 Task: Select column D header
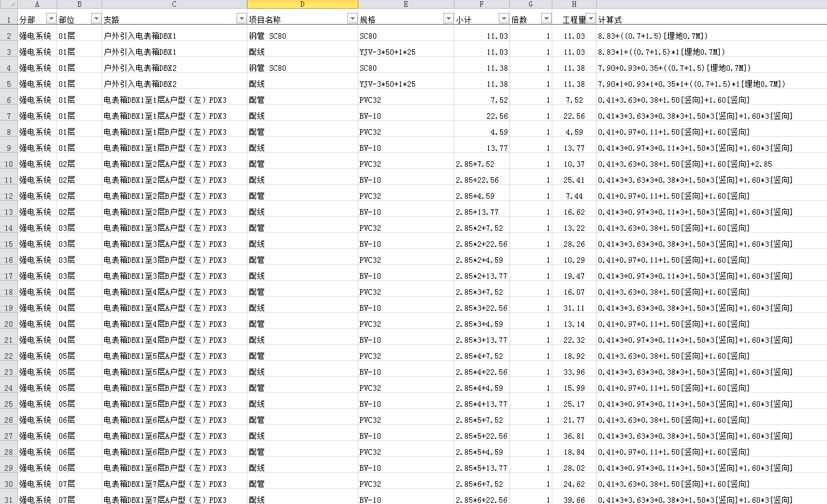[302, 4]
